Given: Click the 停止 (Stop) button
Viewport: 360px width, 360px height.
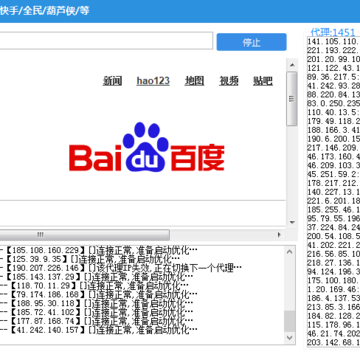Looking at the screenshot, I should (x=251, y=42).
